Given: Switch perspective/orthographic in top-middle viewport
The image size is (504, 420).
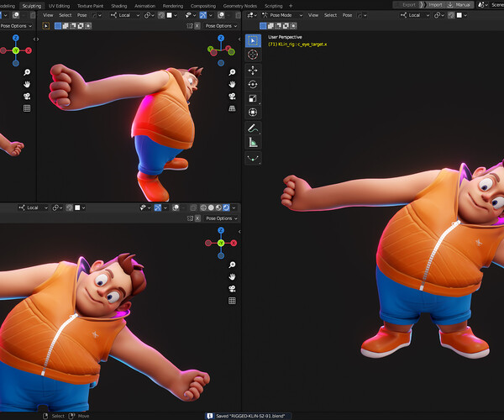Looking at the screenshot, I should coord(232,108).
